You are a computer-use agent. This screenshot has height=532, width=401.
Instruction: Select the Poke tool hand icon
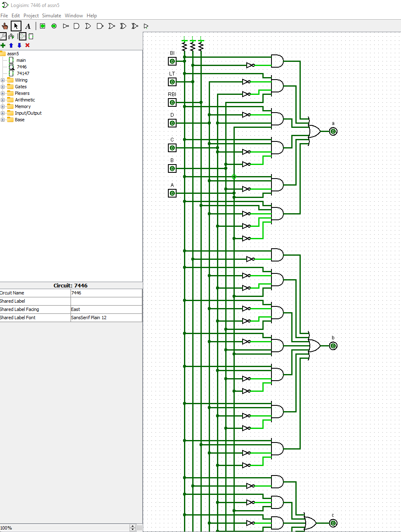[5, 26]
